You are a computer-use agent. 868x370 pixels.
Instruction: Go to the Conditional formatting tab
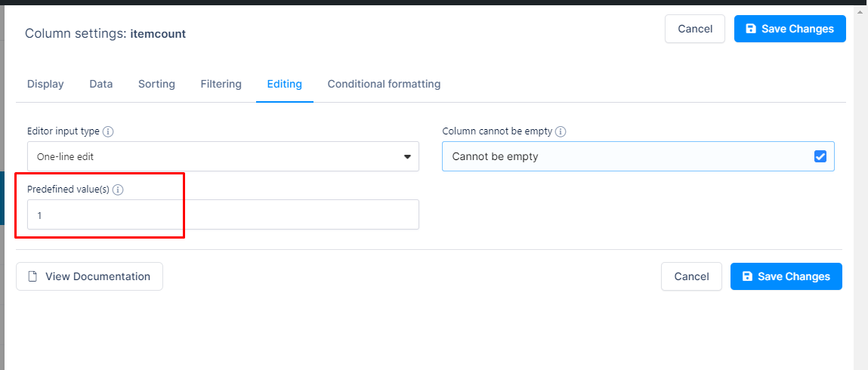(385, 84)
